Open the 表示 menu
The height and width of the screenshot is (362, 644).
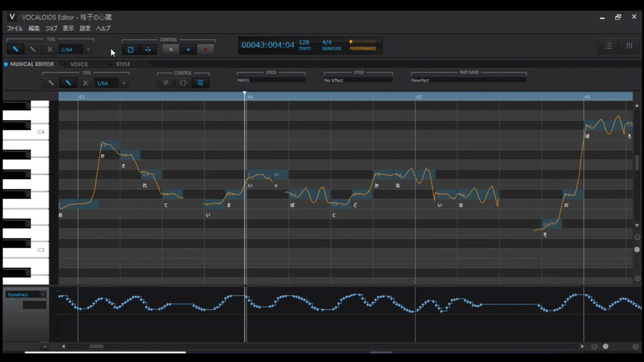point(68,28)
